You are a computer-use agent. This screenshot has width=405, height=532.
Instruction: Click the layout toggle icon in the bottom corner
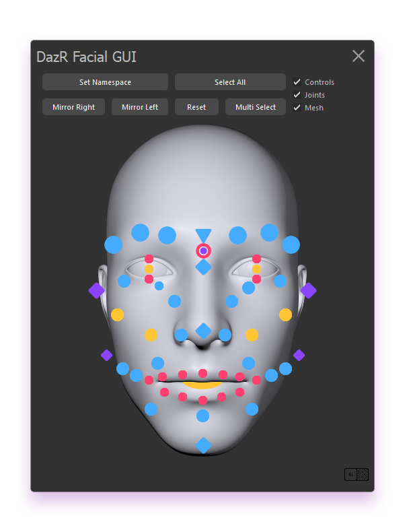click(357, 474)
